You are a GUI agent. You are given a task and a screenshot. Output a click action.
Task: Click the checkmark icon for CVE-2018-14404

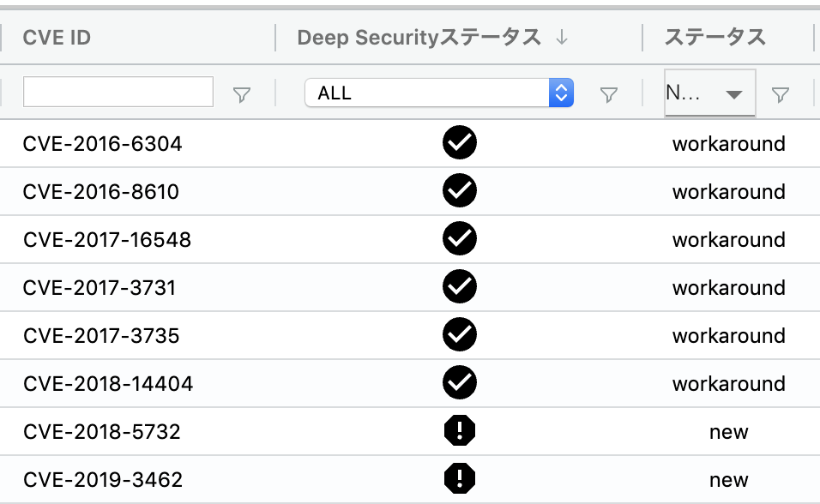coord(460,382)
